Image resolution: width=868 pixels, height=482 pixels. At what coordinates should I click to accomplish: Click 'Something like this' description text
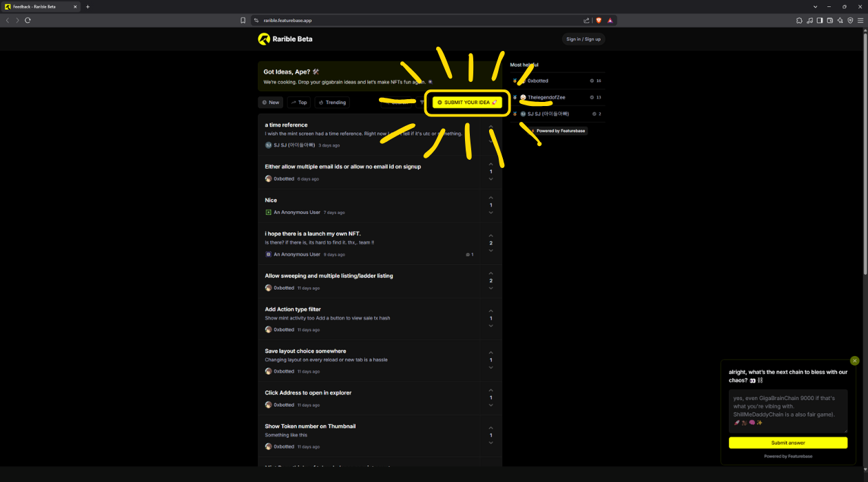coord(286,435)
